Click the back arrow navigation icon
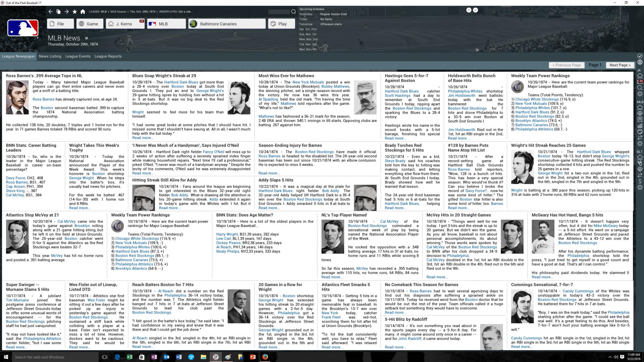This screenshot has height=362, width=644. [x=51, y=12]
